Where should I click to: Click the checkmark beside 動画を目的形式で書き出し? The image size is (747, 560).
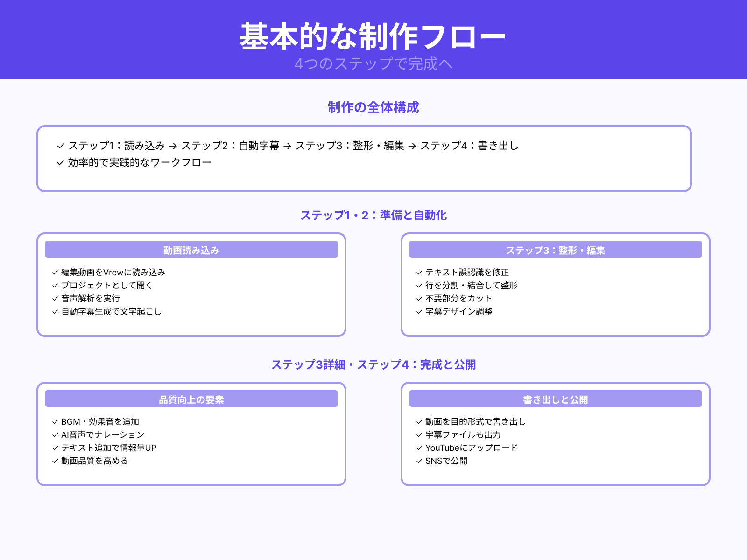tap(418, 421)
